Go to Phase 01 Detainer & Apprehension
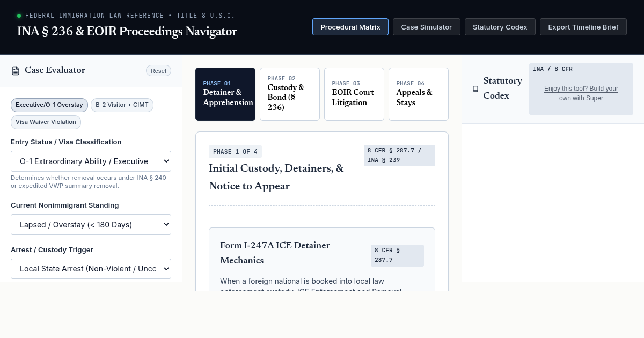 pos(225,94)
